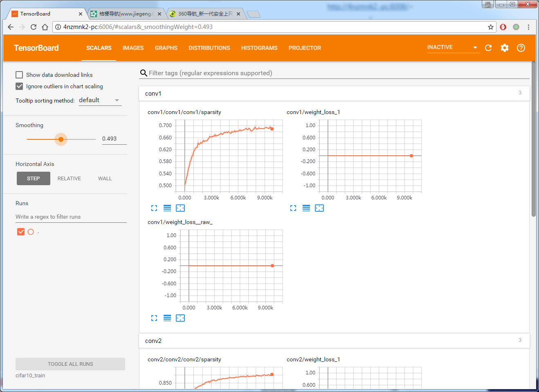Open the TensorBoard settings gear
This screenshot has height=392, width=539.
pos(505,48)
